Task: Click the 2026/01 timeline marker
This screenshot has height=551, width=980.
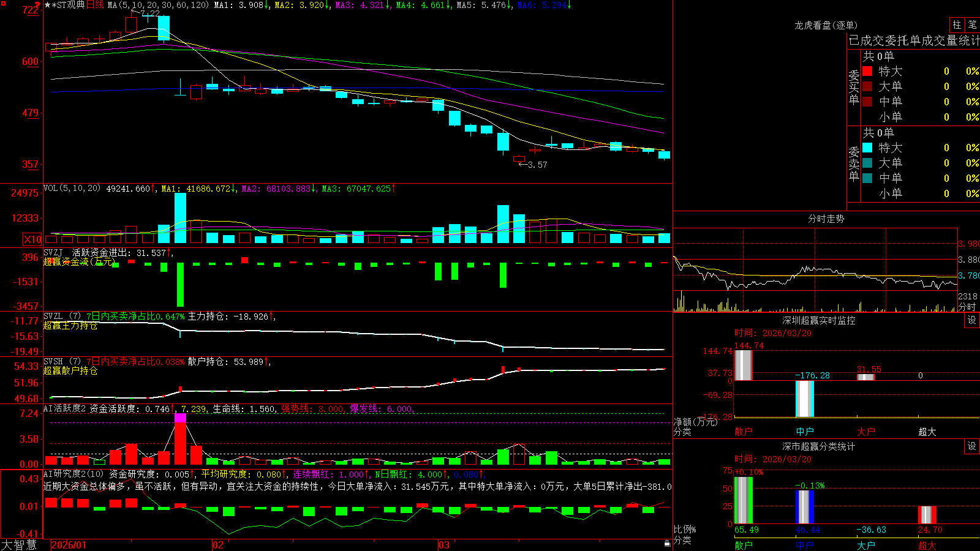Action: (69, 545)
